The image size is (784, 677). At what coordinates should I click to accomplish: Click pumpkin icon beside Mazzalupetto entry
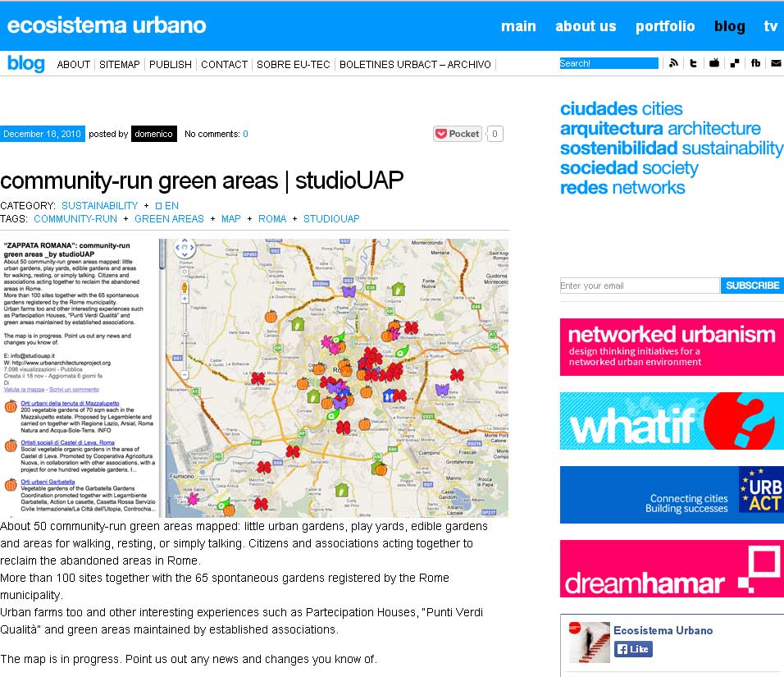coord(11,406)
